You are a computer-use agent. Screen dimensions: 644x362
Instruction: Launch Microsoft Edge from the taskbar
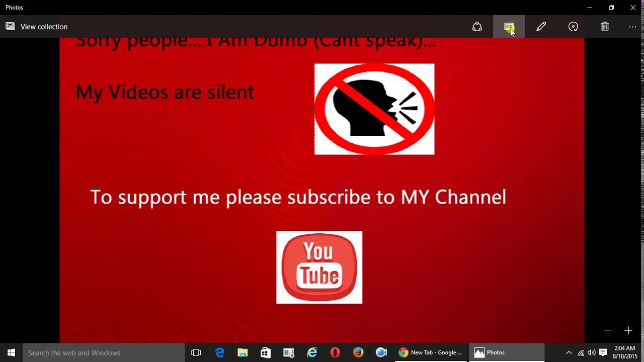tap(220, 352)
